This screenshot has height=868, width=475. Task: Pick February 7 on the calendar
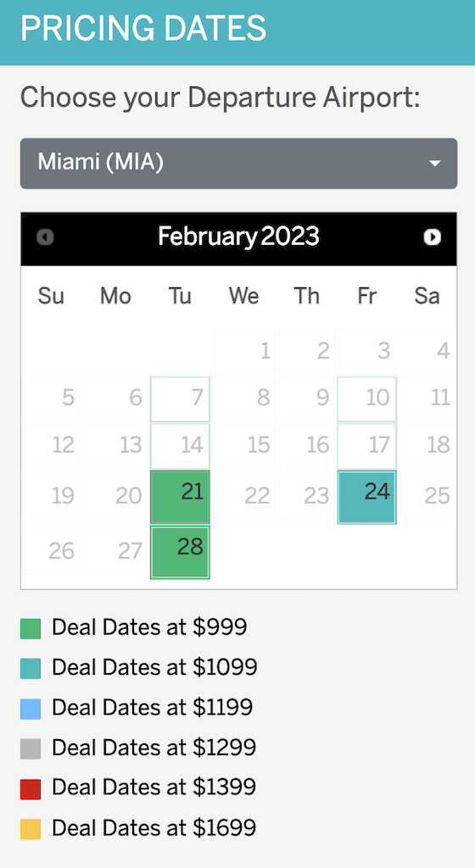(x=180, y=398)
